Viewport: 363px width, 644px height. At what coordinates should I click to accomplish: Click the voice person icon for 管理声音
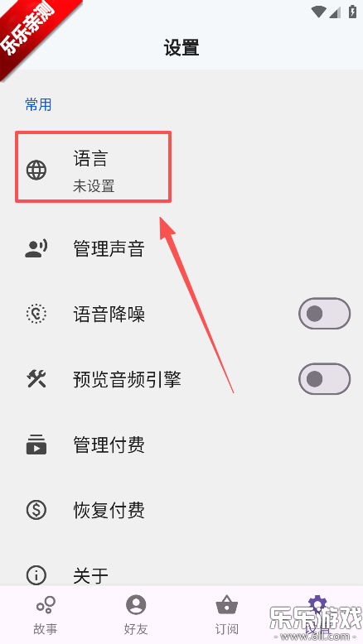click(x=36, y=249)
